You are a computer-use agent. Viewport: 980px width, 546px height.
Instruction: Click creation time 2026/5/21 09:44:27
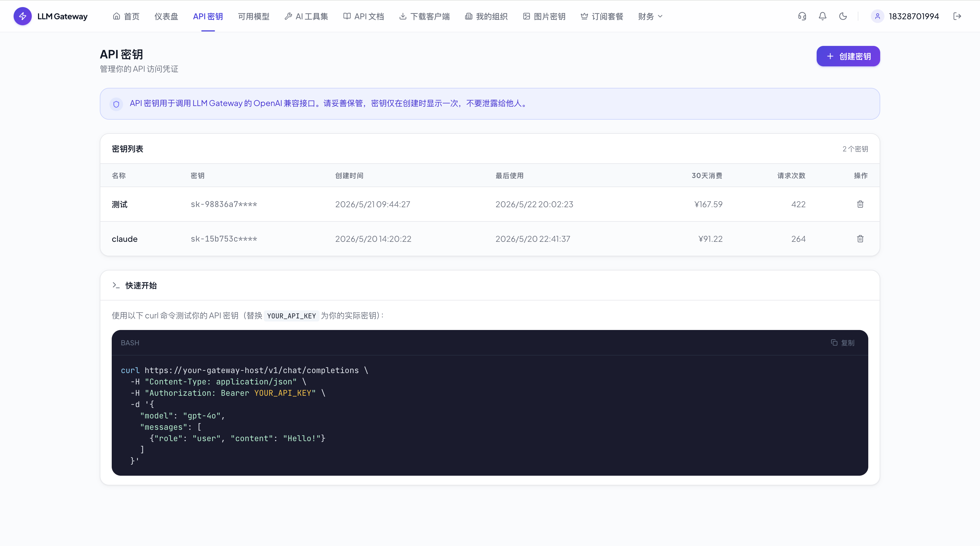coord(372,204)
